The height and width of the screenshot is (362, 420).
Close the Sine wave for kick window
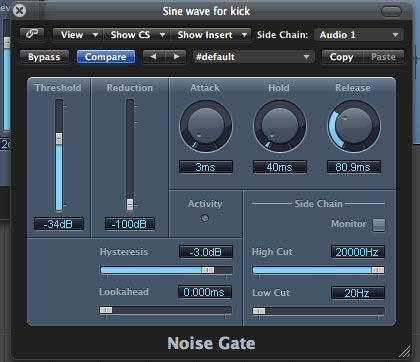pos(19,11)
